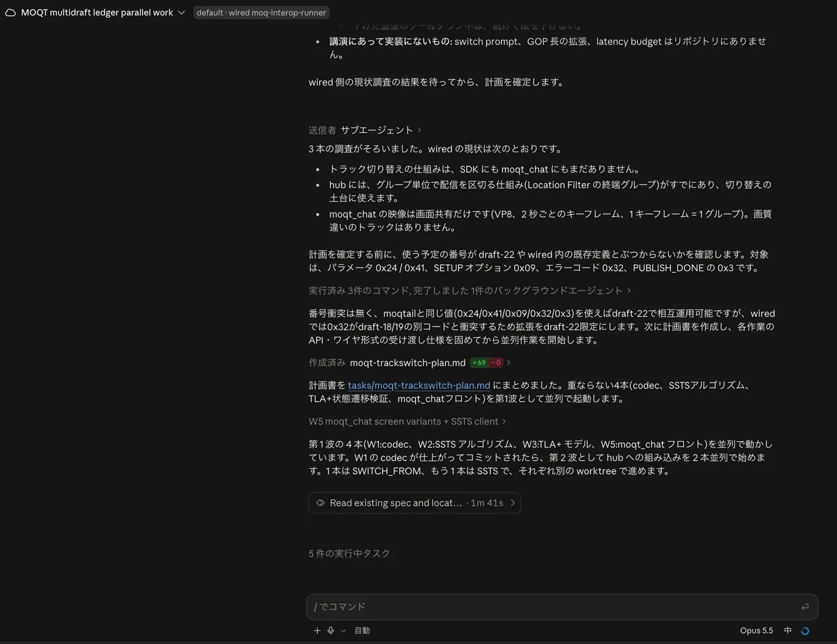
Task: Expand the 実行済み 3件のコマンド summary
Action: pyautogui.click(x=470, y=290)
